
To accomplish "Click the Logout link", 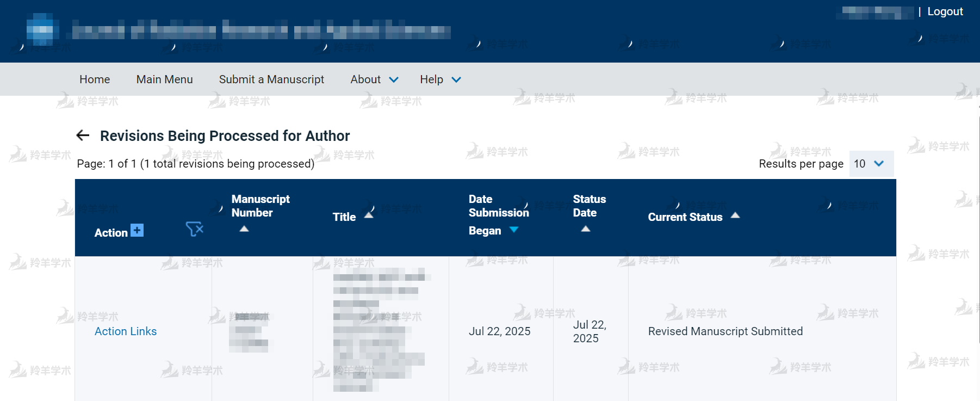I will 945,11.
